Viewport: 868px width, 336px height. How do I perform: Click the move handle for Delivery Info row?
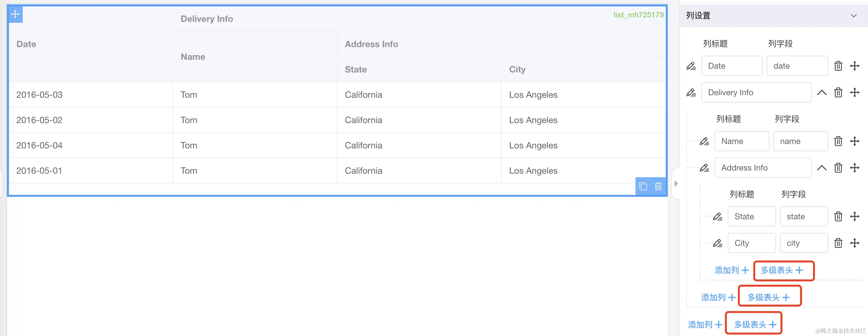pyautogui.click(x=854, y=92)
